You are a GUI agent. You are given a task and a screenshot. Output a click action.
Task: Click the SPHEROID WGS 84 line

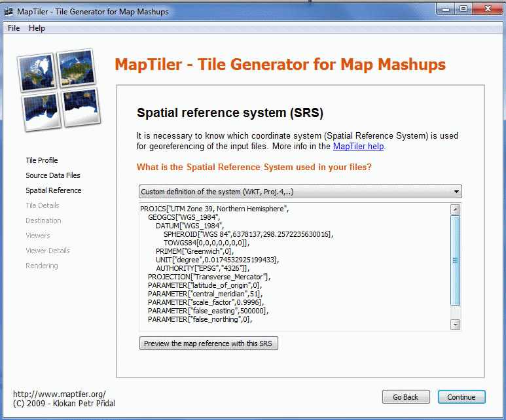tap(249, 234)
